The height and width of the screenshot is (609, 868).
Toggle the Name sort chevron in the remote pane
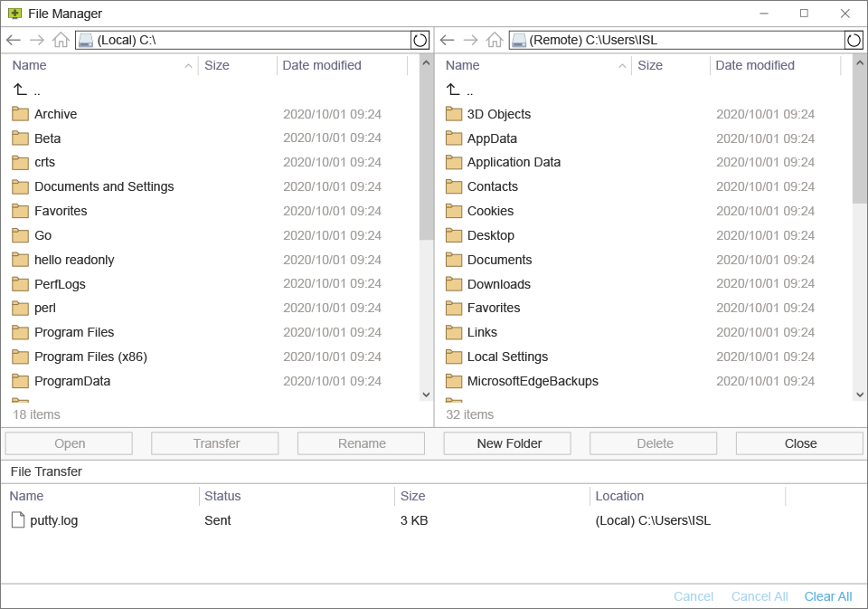pos(621,65)
